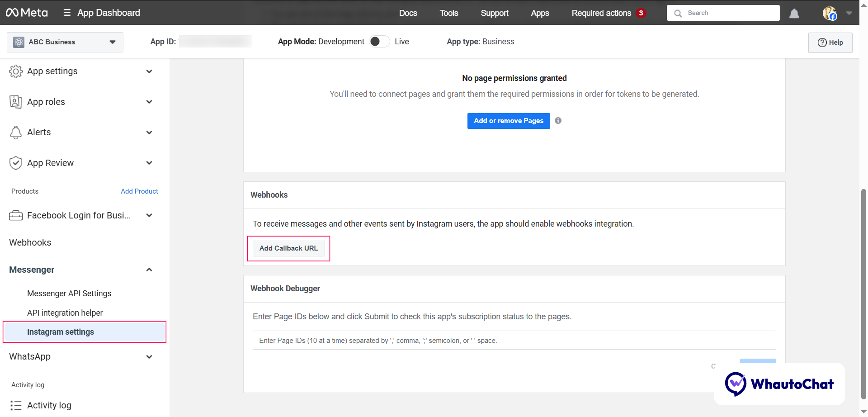Click the Meta logo in top bar
The height and width of the screenshot is (417, 868).
27,13
